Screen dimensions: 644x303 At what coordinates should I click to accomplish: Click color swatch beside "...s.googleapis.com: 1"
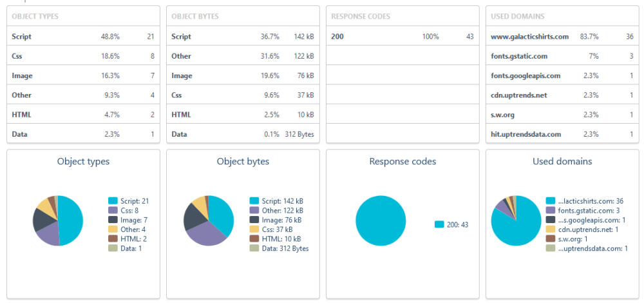click(x=551, y=220)
